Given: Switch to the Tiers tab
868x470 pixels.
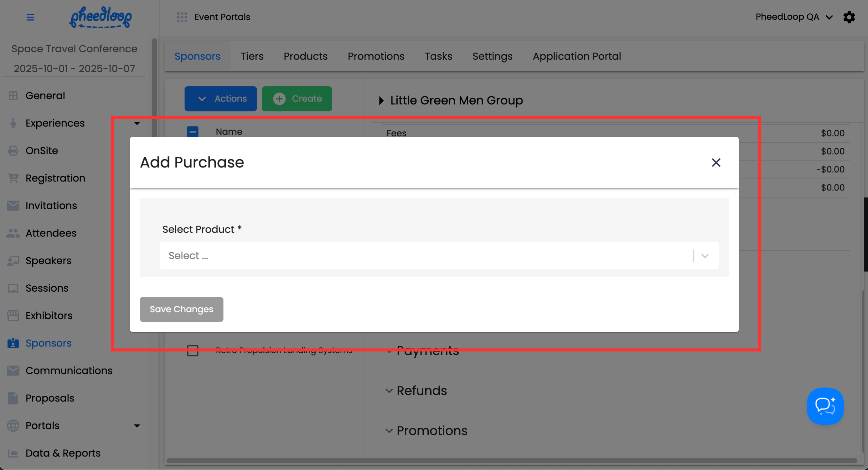Looking at the screenshot, I should [x=252, y=56].
